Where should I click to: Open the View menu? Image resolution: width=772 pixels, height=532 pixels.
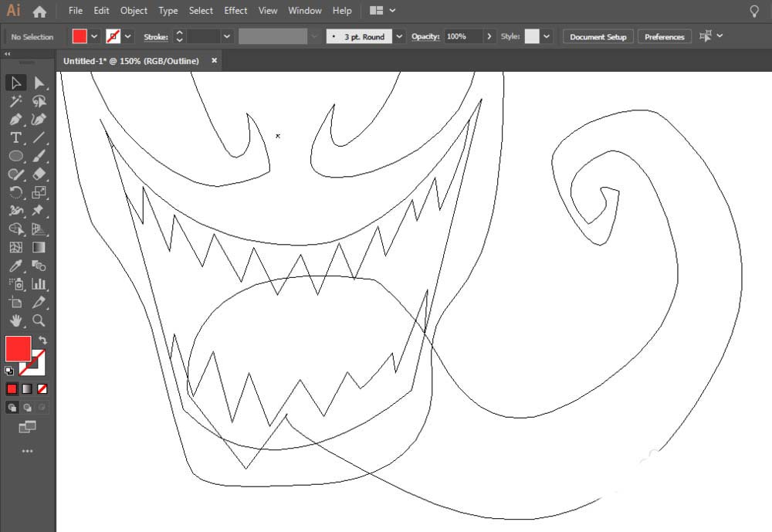coord(268,10)
